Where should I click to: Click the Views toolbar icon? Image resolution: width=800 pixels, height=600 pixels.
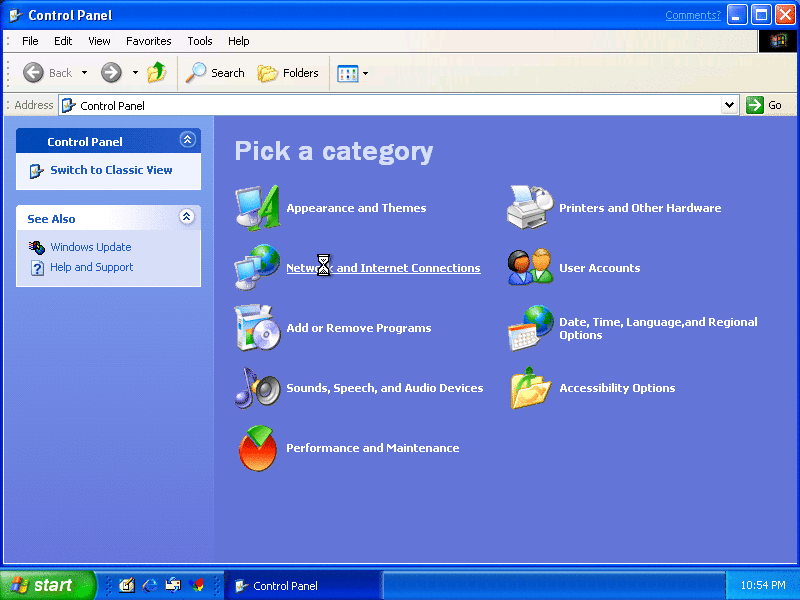click(x=347, y=73)
